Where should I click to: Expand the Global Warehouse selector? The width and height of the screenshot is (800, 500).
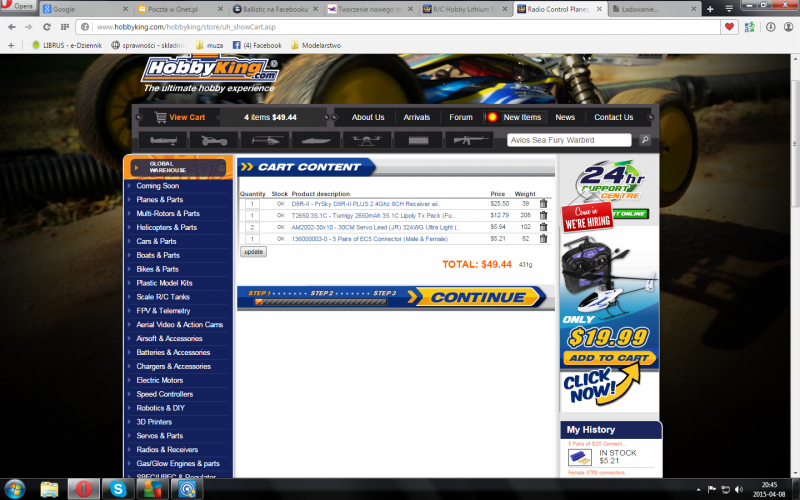[178, 166]
